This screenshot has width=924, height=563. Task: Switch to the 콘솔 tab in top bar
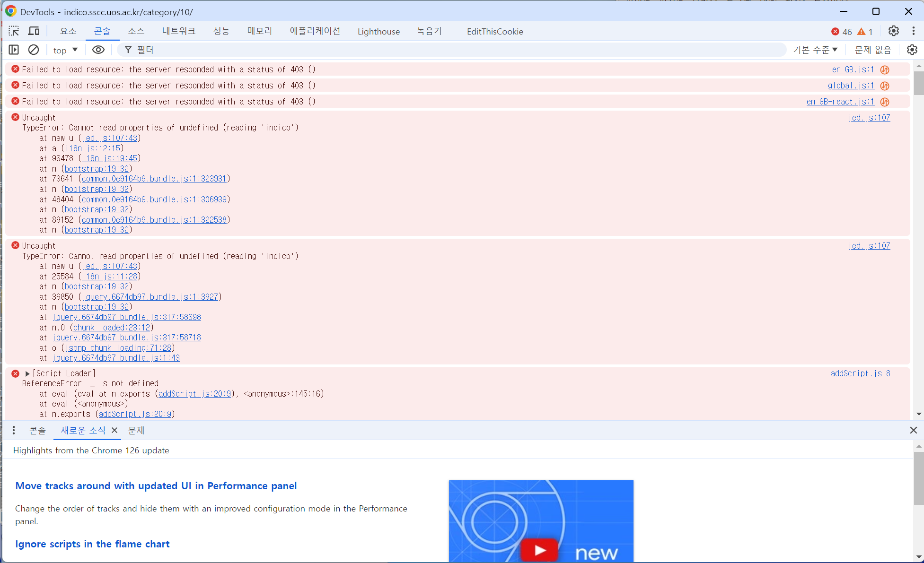(102, 31)
